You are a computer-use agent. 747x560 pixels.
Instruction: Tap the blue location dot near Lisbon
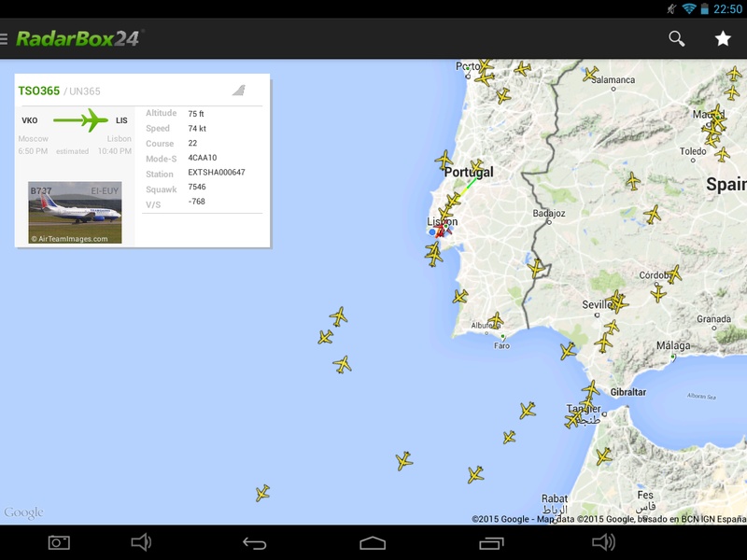click(432, 231)
